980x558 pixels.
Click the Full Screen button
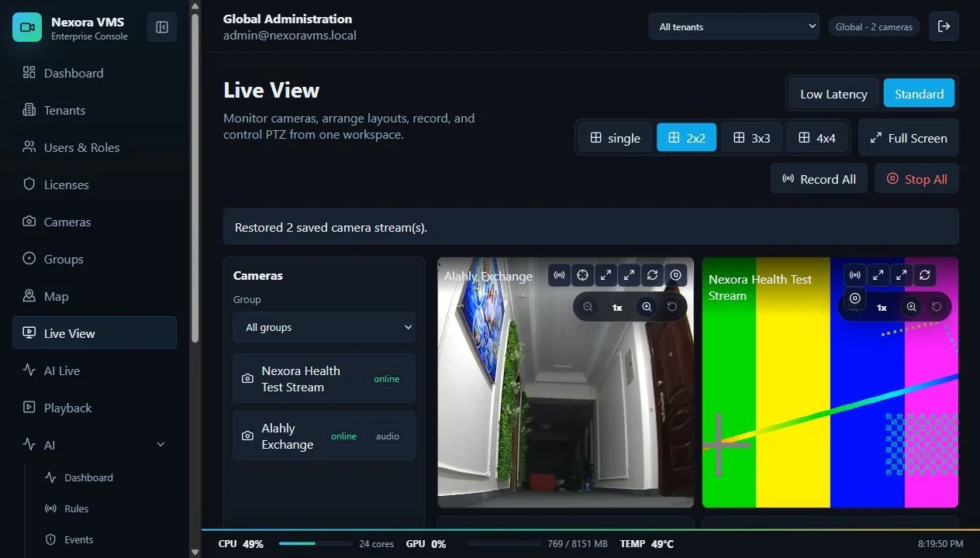(909, 138)
